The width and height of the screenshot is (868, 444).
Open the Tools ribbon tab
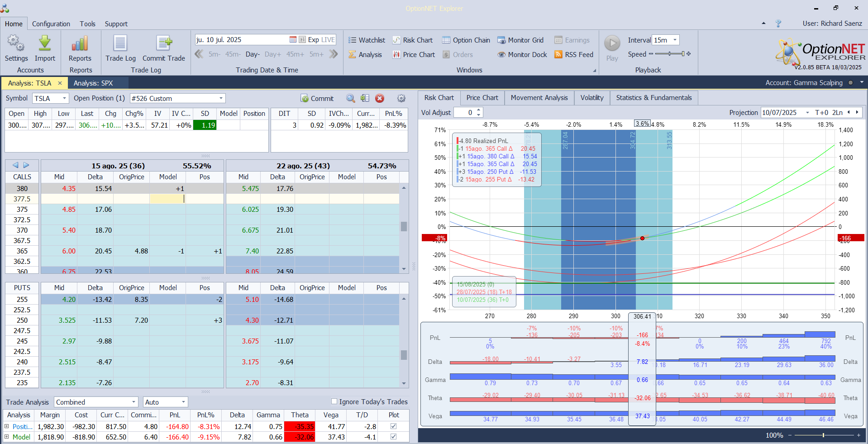coord(88,24)
